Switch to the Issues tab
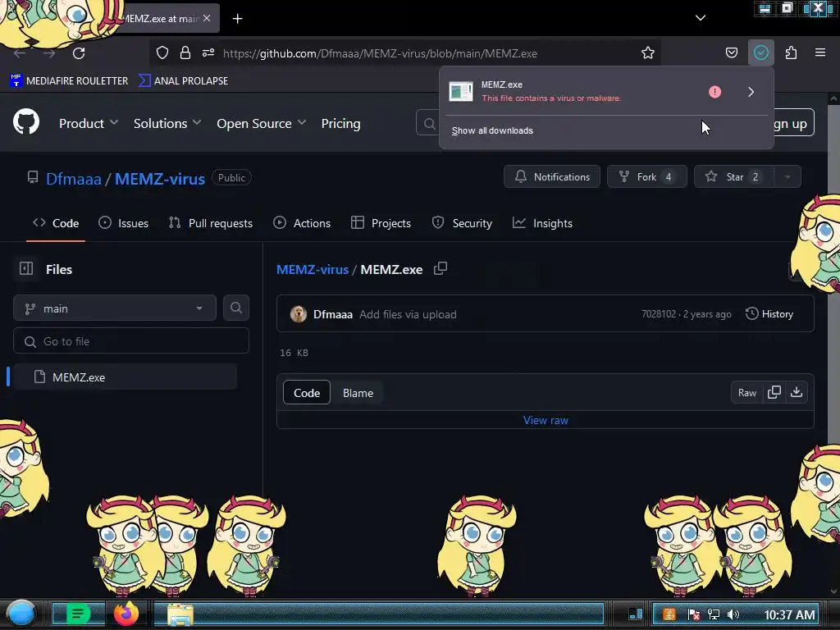The image size is (840, 630). [124, 223]
